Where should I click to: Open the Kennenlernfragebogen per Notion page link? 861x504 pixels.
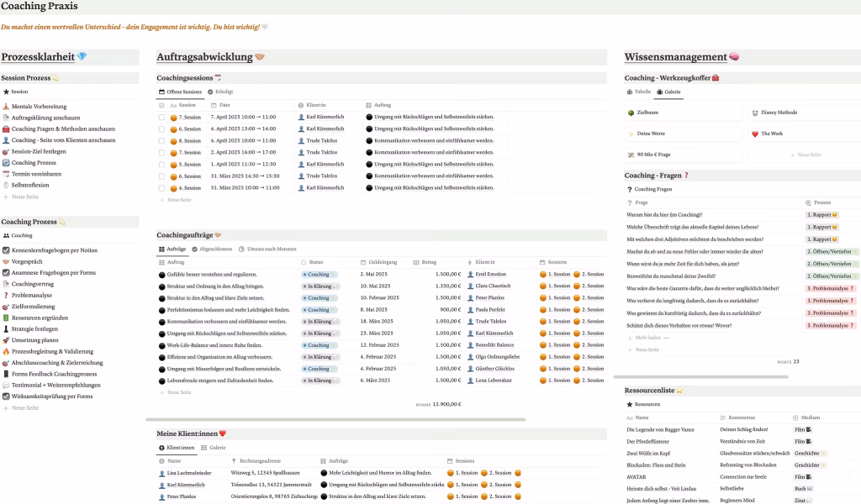click(54, 250)
